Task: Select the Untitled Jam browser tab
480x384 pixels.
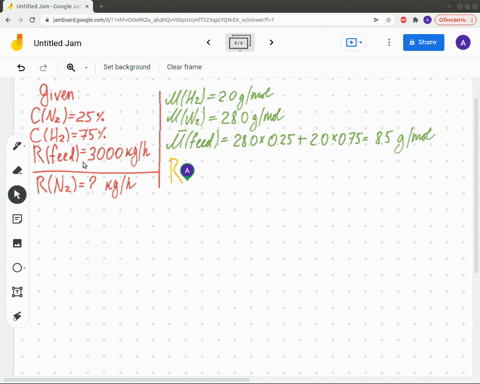Action: (x=47, y=6)
